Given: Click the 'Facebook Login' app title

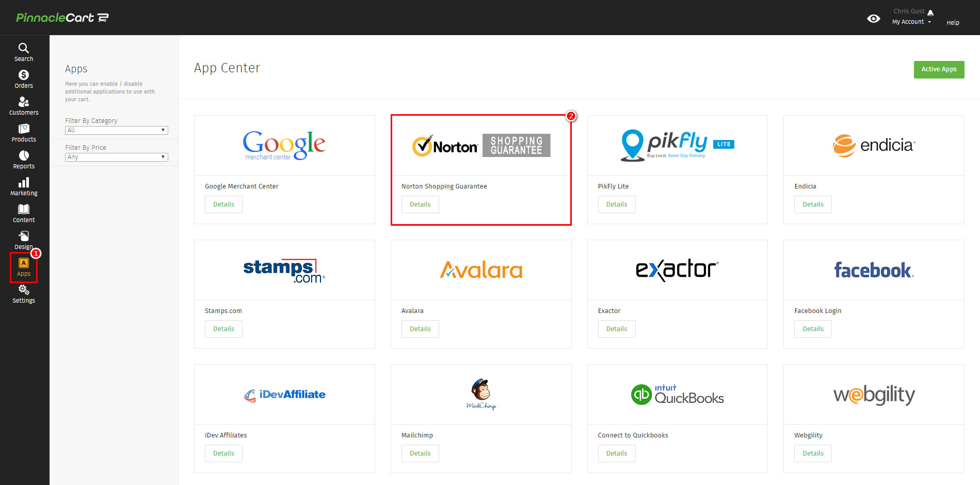Looking at the screenshot, I should (818, 311).
